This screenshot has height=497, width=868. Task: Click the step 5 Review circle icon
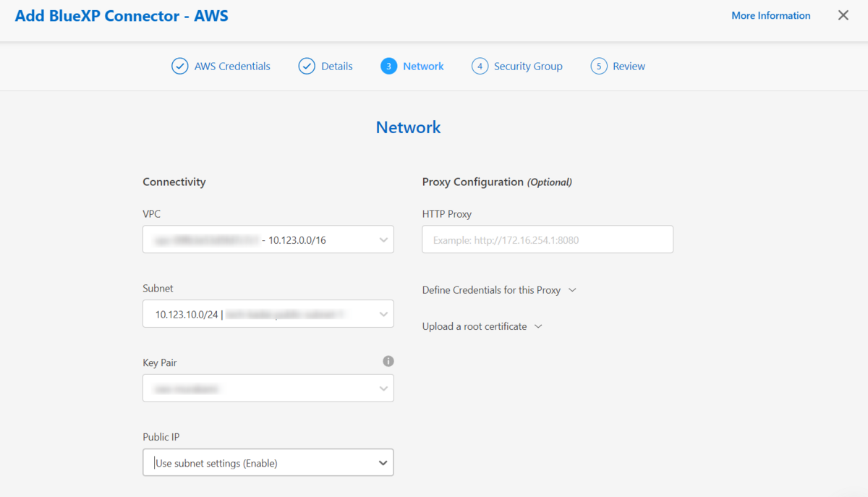click(x=598, y=66)
